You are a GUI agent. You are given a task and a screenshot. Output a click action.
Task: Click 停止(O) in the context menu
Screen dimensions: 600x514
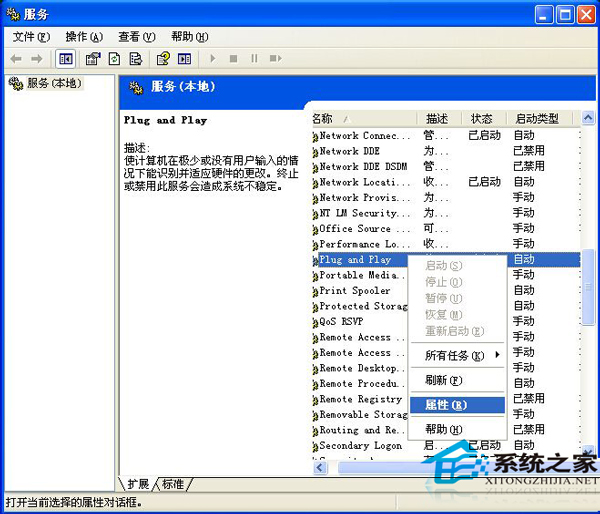(x=457, y=282)
